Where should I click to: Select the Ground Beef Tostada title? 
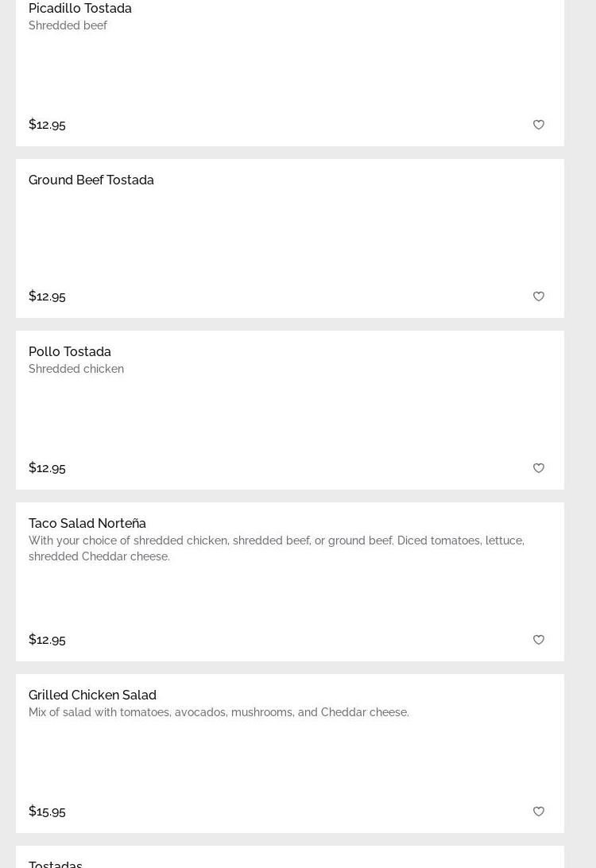91,180
